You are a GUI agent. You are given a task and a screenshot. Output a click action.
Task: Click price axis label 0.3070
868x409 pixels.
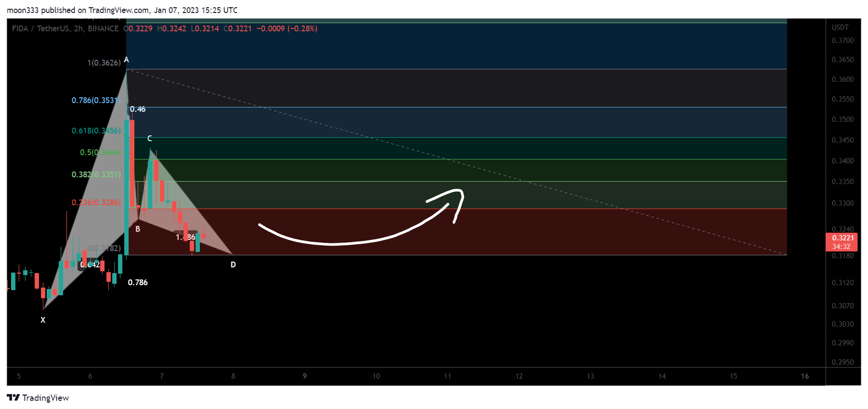coord(842,306)
